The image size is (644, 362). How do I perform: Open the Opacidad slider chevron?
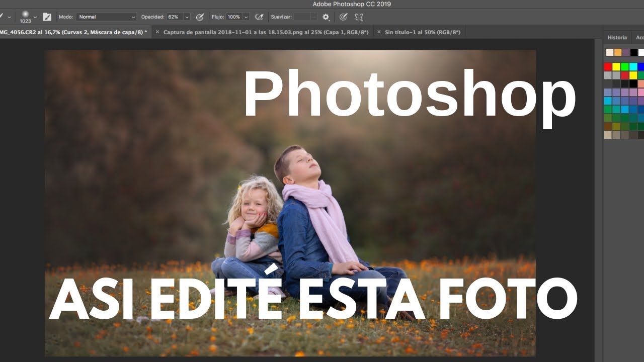coord(187,17)
